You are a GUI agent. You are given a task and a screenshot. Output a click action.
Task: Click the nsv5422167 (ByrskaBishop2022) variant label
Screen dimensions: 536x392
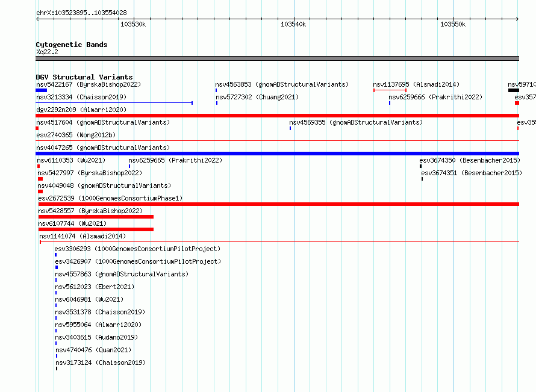coord(89,84)
